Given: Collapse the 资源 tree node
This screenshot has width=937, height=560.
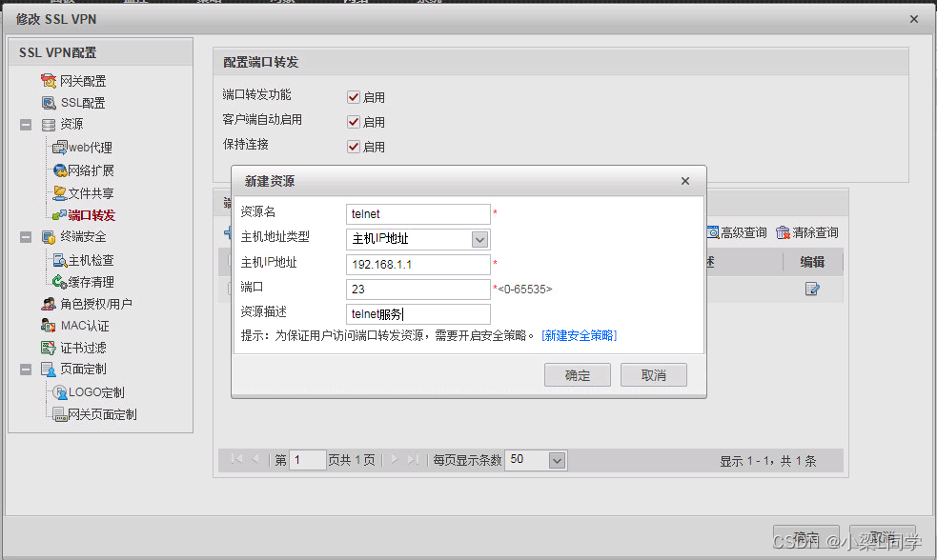Looking at the screenshot, I should coord(26,125).
